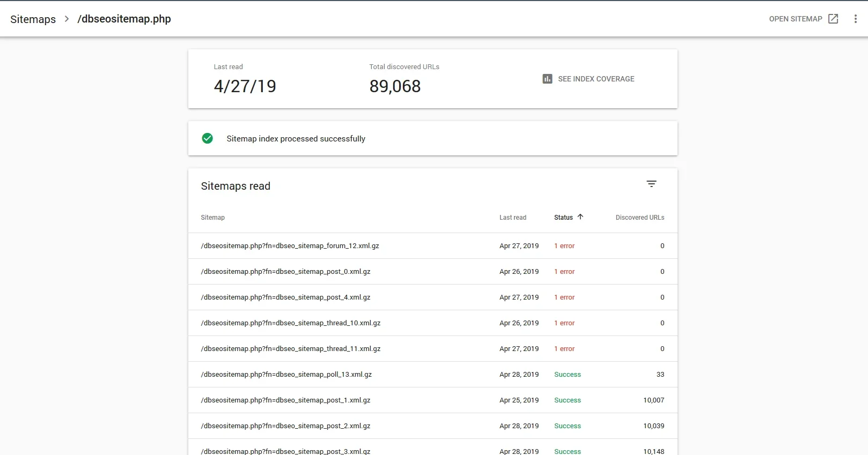868x455 pixels.
Task: Click 'Sitemap index processed successfully' message
Action: 296,139
